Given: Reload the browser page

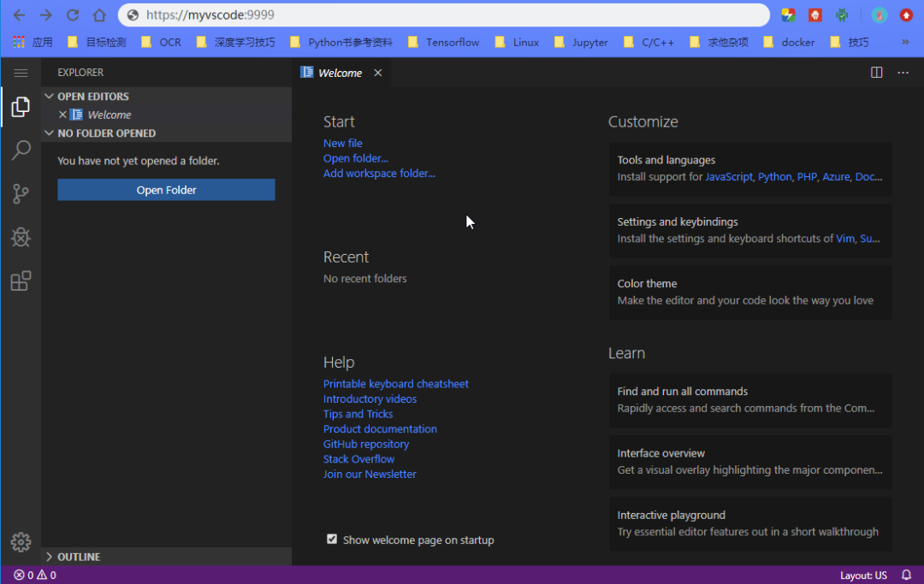Looking at the screenshot, I should (73, 15).
